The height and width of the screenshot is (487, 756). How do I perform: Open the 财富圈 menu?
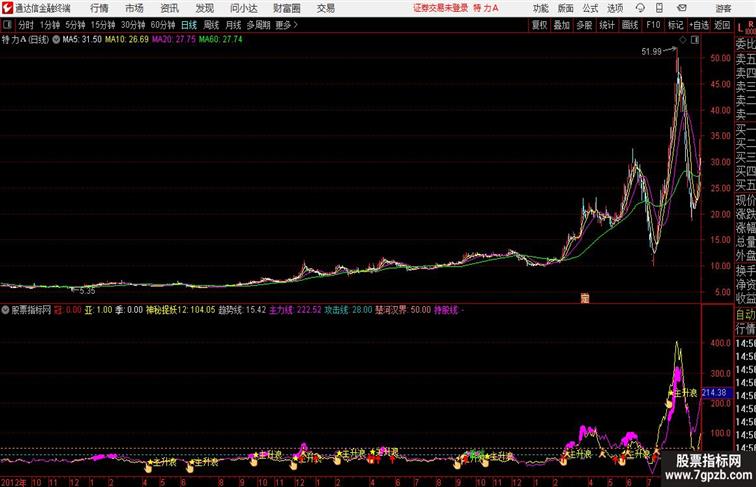click(x=286, y=8)
